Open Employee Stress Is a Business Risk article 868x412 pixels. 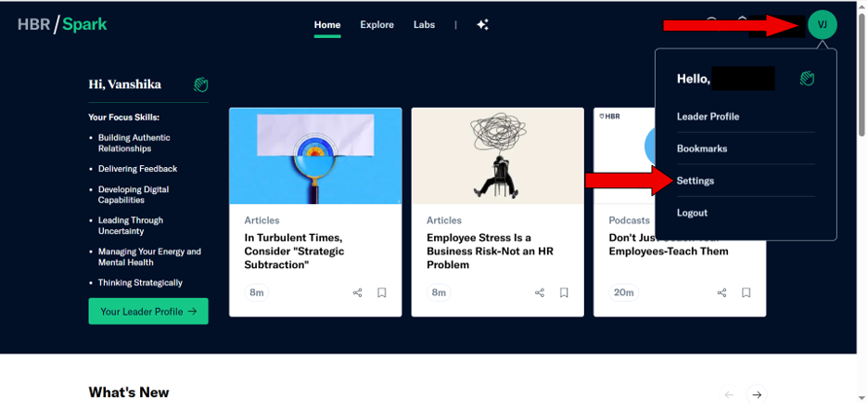[x=480, y=251]
